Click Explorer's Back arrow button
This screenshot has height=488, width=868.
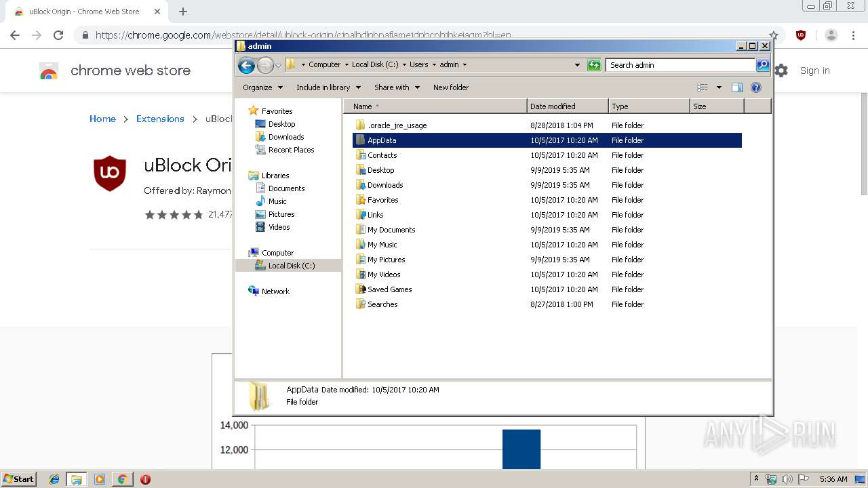pos(246,65)
